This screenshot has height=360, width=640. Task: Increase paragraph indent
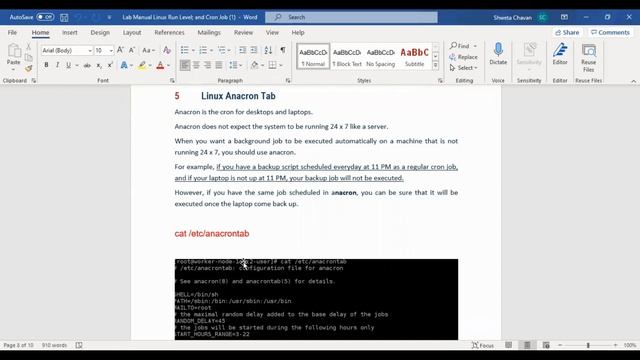[x=253, y=50]
